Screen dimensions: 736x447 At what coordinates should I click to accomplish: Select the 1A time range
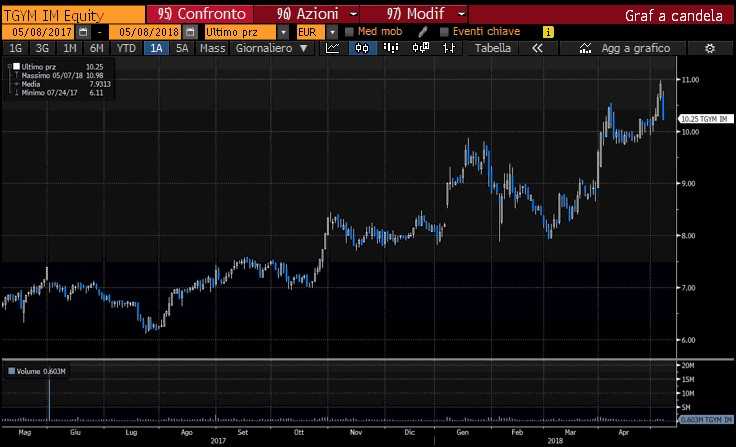click(156, 48)
